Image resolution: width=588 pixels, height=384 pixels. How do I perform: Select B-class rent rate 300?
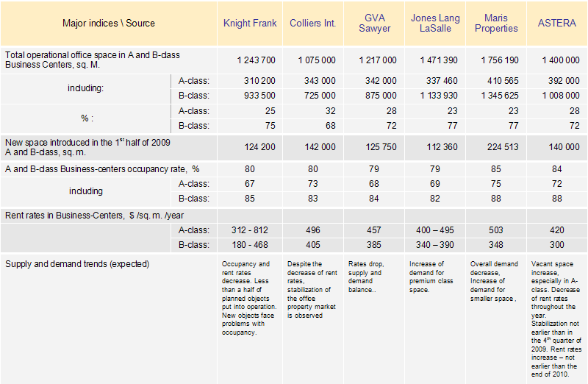(x=557, y=245)
